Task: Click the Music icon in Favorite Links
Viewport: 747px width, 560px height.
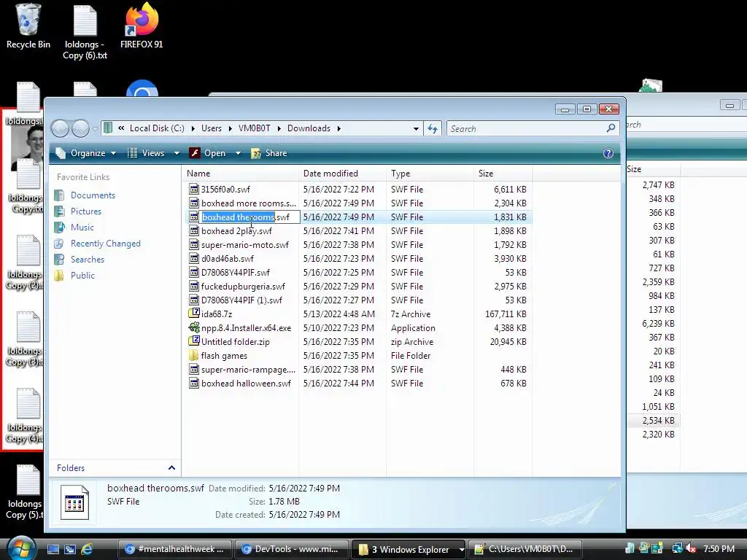Action: click(59, 227)
